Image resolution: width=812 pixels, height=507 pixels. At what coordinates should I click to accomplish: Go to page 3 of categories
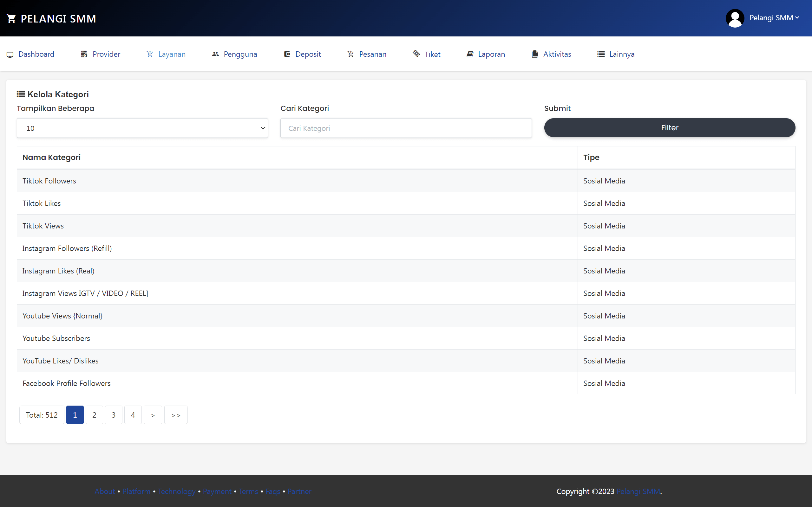[x=114, y=414]
